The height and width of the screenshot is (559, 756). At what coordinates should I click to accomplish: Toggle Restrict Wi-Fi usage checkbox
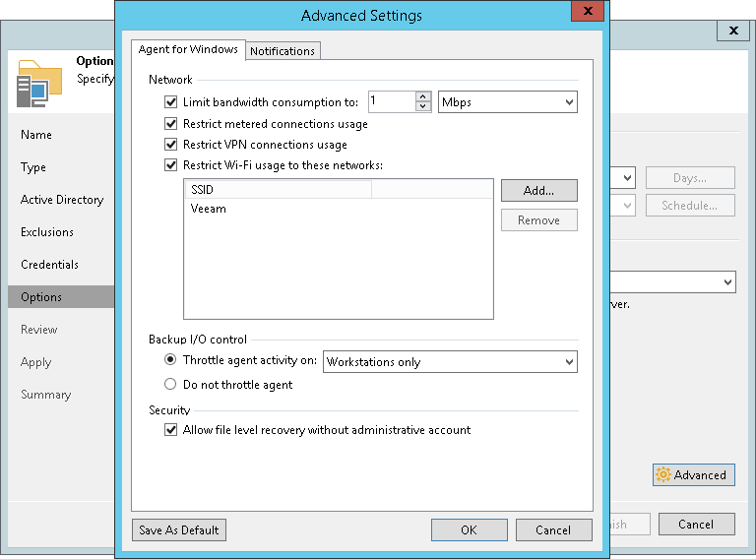(171, 165)
